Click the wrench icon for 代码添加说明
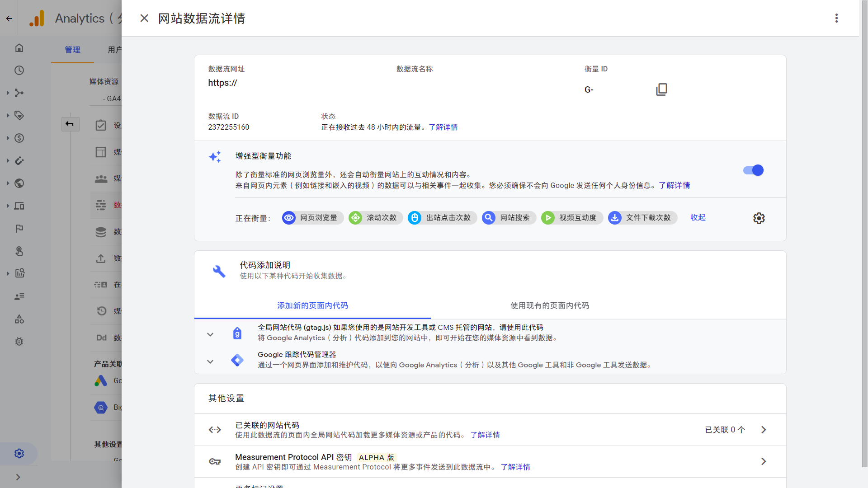 [x=219, y=271]
